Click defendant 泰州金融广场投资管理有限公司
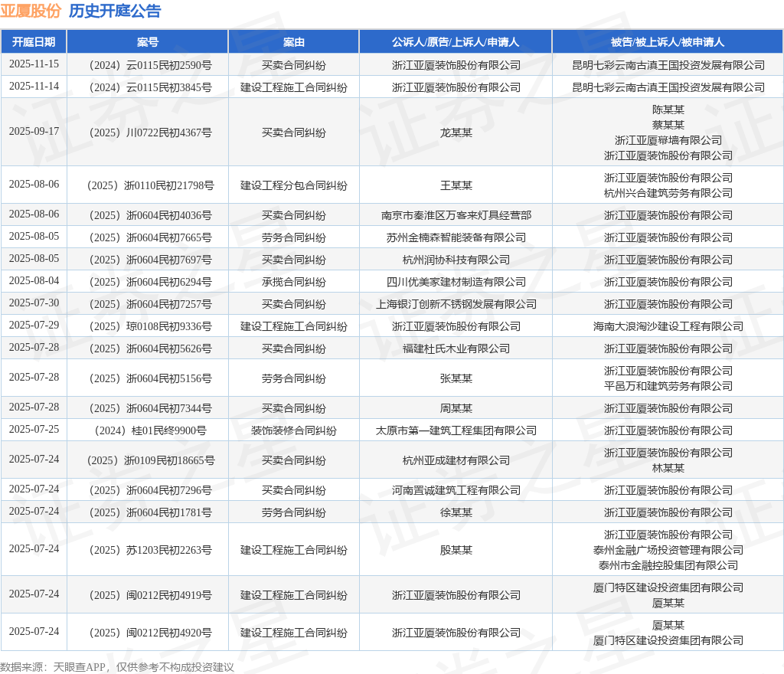The width and height of the screenshot is (784, 674). tap(668, 550)
